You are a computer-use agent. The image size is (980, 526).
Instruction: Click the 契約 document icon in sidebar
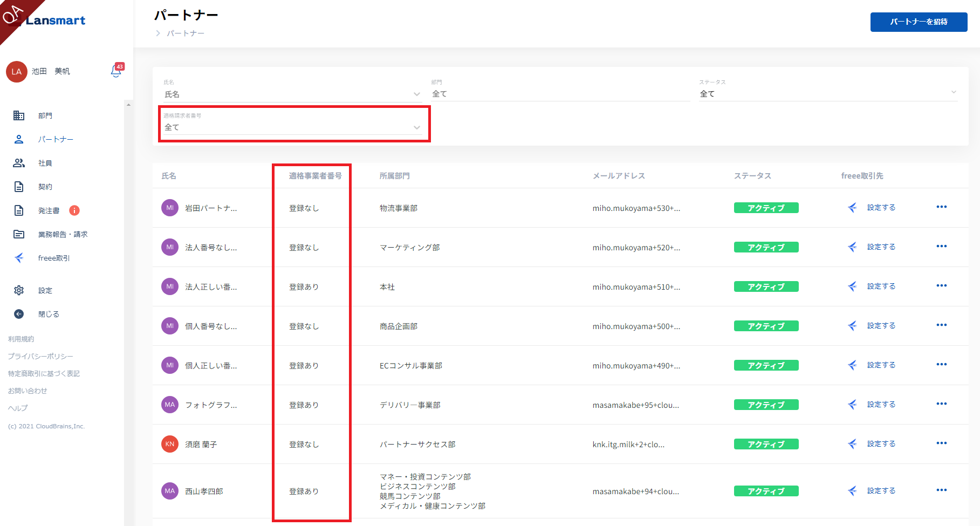pos(19,187)
